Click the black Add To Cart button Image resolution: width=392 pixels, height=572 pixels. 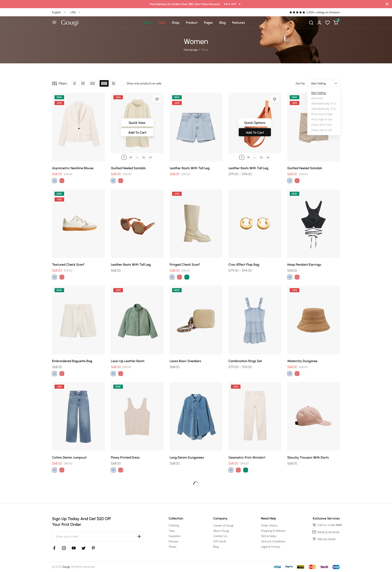[x=255, y=132]
